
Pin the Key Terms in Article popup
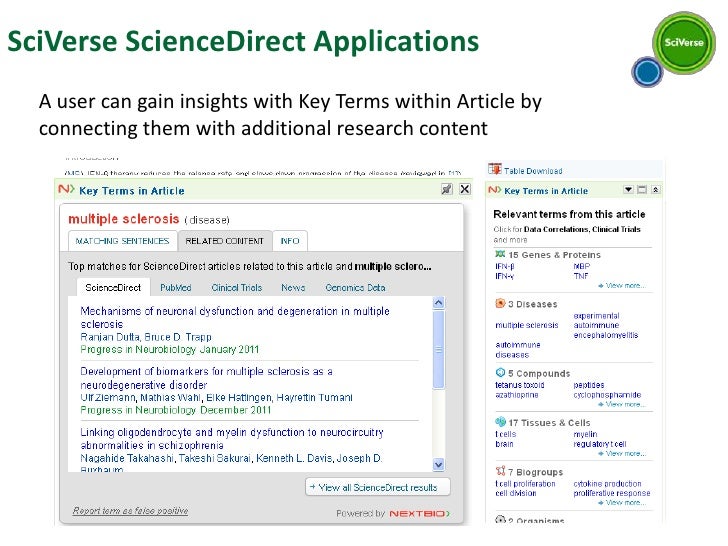(x=447, y=189)
